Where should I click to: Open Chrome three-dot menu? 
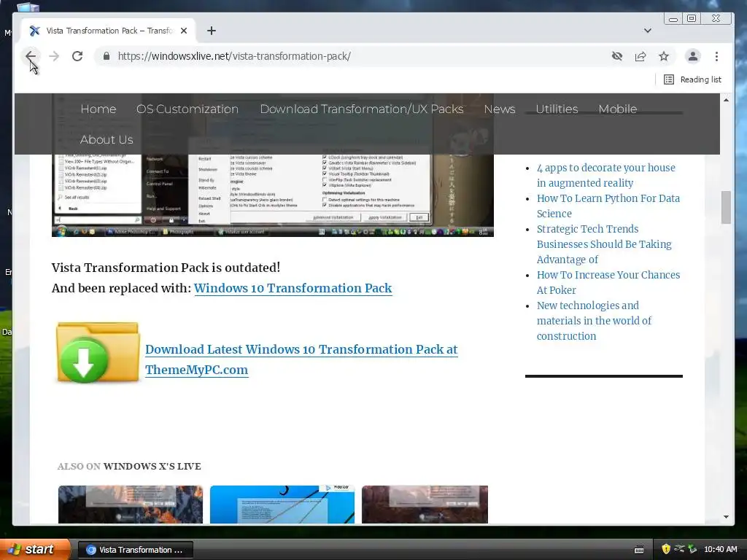click(x=716, y=56)
